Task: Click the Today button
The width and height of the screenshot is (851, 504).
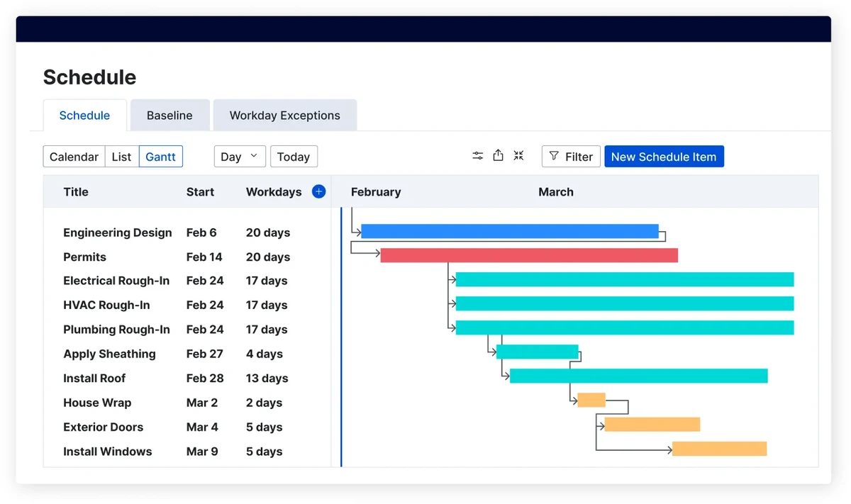Action: pos(294,156)
